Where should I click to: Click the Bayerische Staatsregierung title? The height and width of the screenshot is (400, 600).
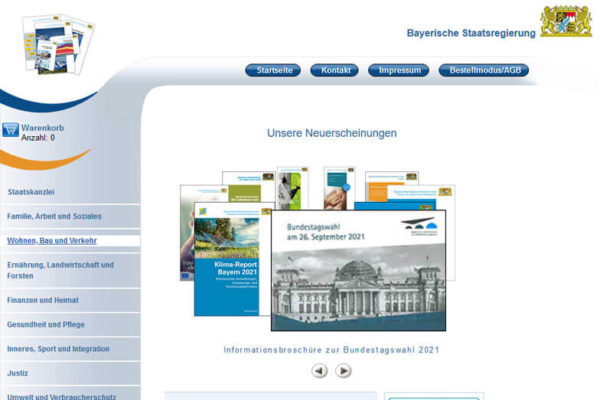point(471,33)
